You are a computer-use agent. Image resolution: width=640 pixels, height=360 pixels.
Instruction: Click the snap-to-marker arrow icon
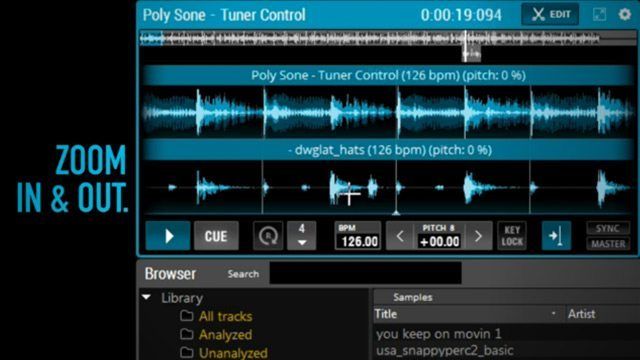pos(556,236)
